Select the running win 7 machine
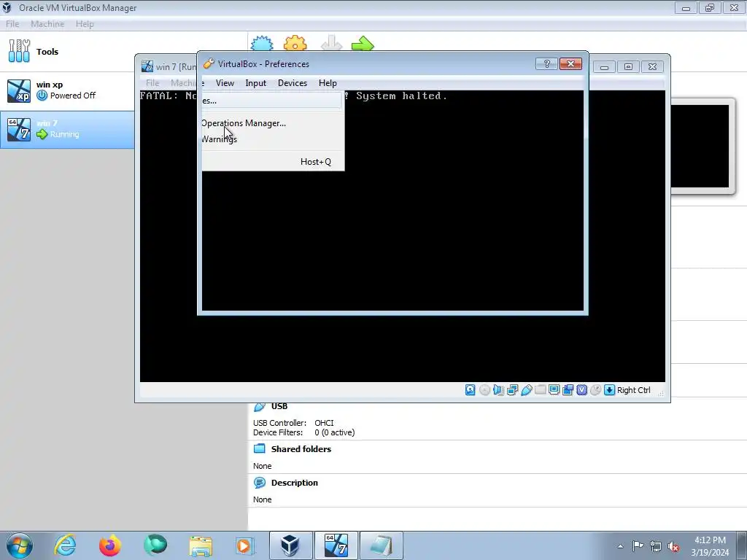The width and height of the screenshot is (747, 560). (66, 129)
